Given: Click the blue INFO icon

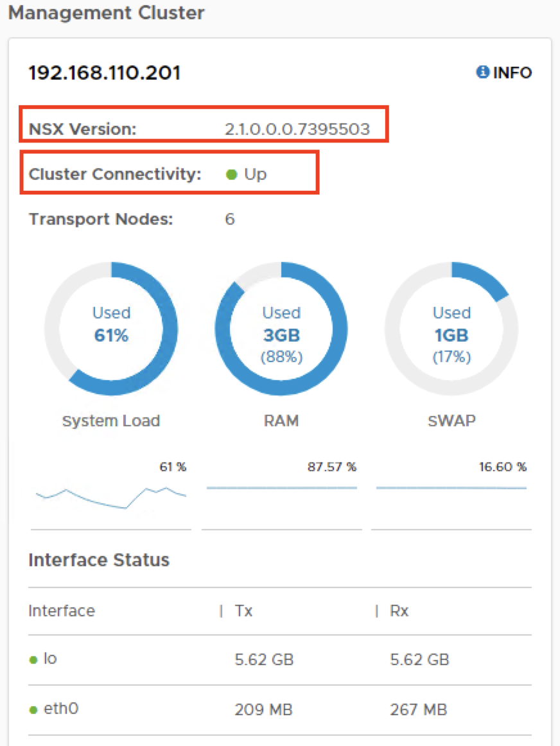Looking at the screenshot, I should [482, 73].
